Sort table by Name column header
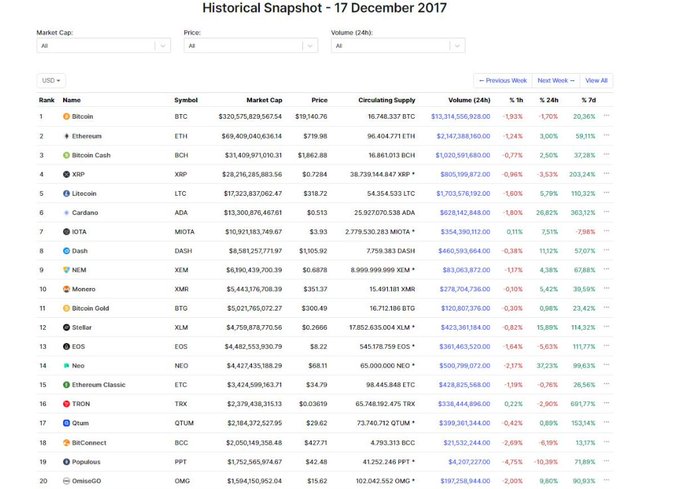679x489 pixels. (x=71, y=100)
